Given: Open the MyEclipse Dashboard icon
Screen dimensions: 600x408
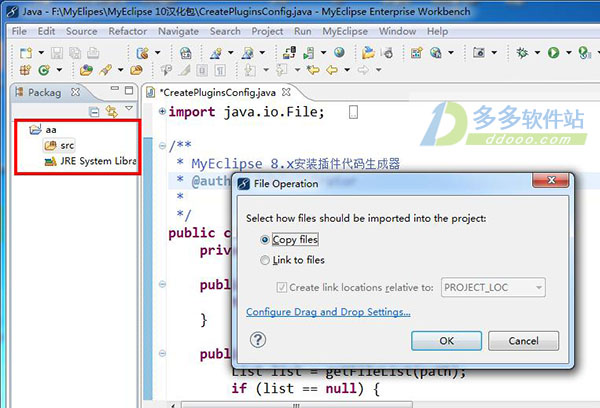Looking at the screenshot, I should click(x=186, y=53).
